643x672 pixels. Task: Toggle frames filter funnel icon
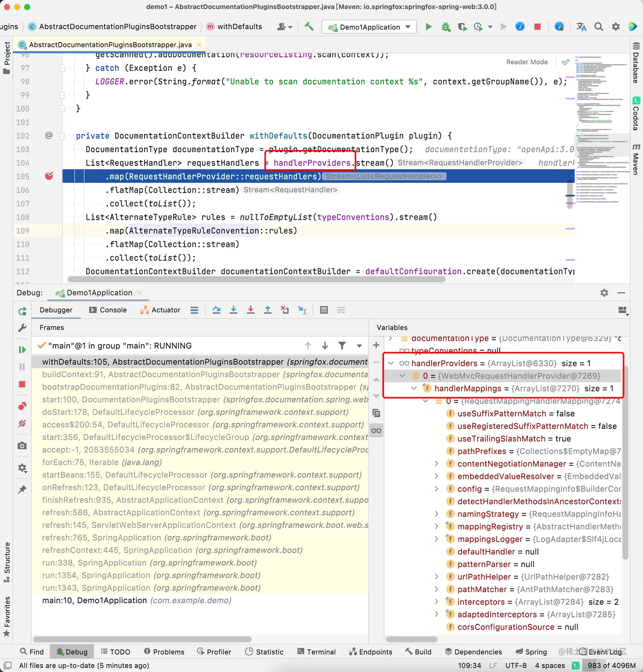[x=342, y=346]
